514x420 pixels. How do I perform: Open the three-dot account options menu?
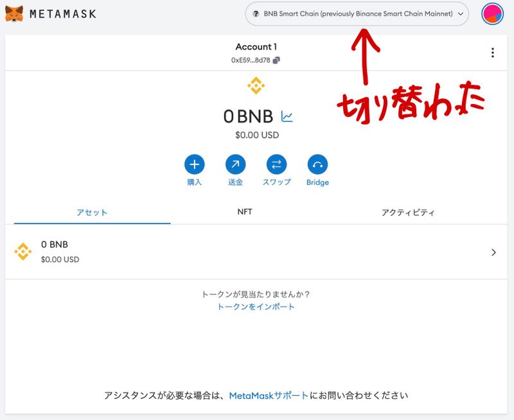492,53
